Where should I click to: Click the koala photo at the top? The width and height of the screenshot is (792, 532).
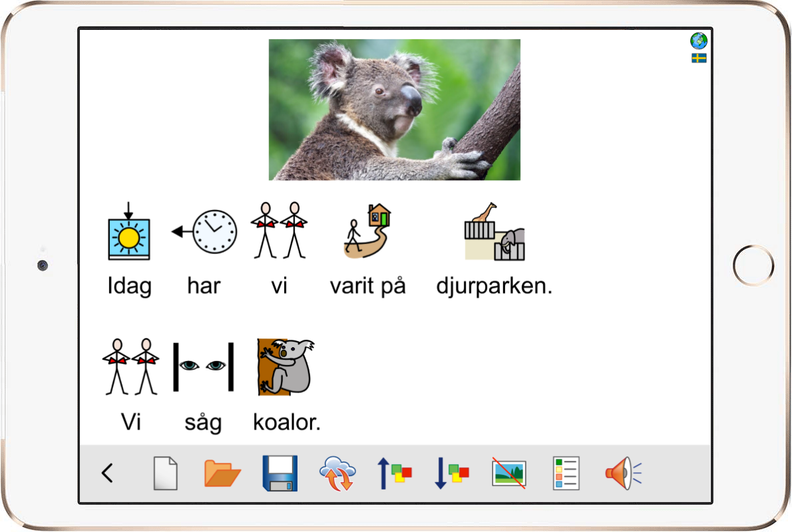click(394, 110)
